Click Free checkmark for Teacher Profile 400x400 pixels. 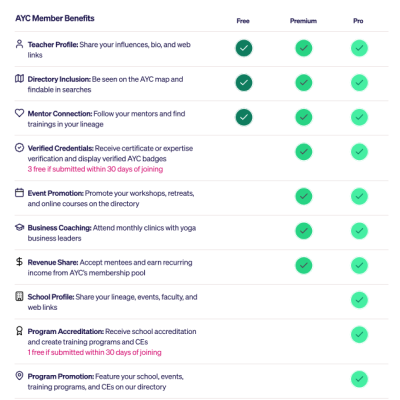point(244,48)
